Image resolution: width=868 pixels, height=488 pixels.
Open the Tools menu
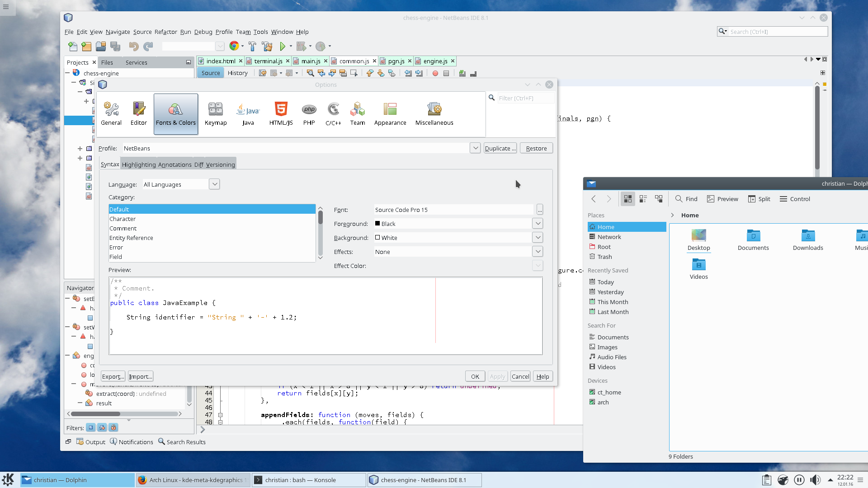point(260,32)
